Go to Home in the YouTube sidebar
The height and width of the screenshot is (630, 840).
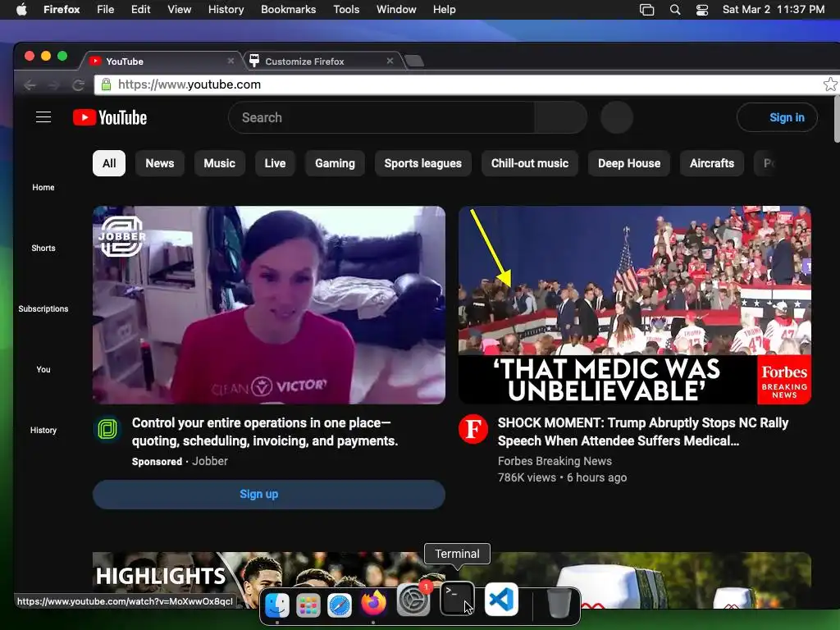43,188
